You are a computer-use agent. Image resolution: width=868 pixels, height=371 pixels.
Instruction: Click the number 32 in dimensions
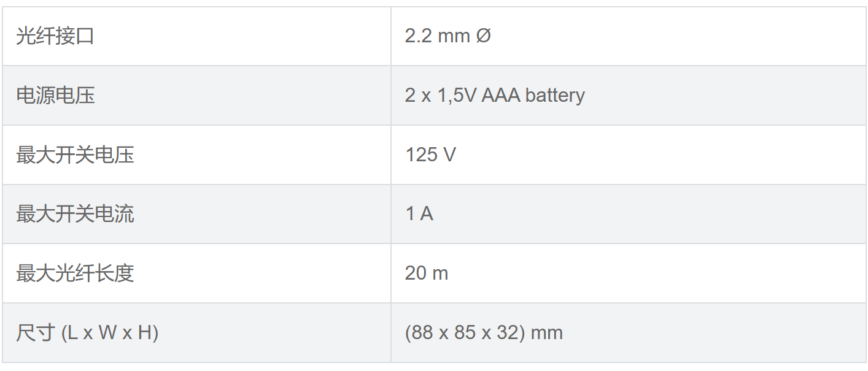pos(510,333)
